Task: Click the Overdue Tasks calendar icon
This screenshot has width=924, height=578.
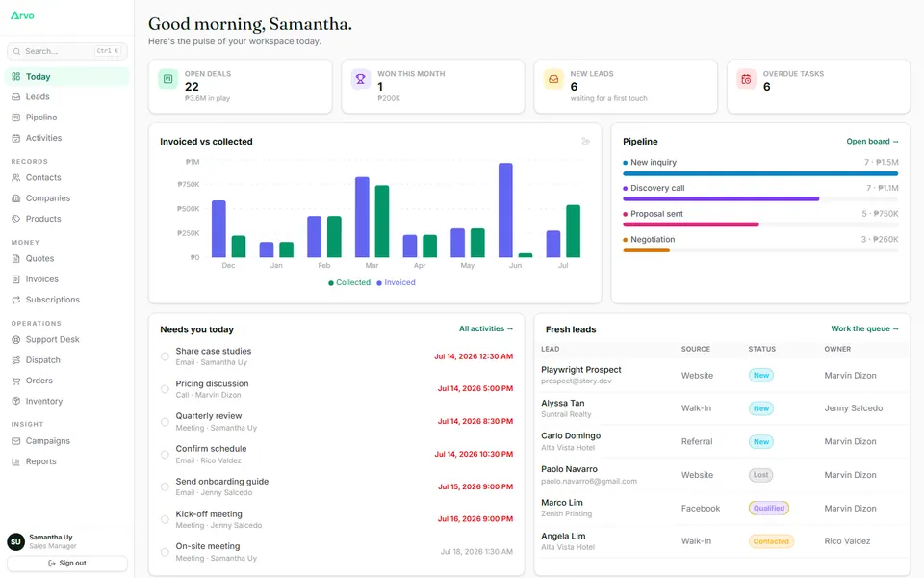Action: pos(746,79)
